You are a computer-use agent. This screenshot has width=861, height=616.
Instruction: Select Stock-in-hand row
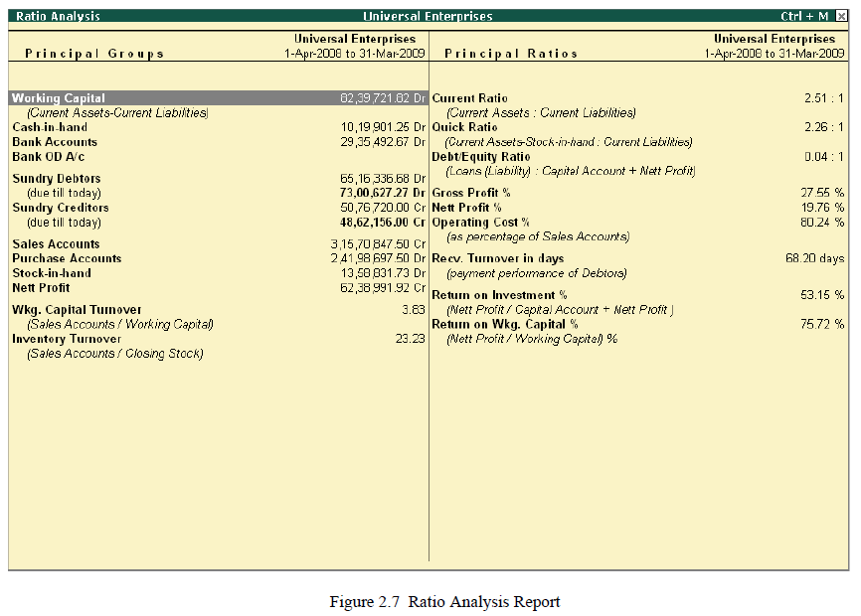pyautogui.click(x=219, y=273)
